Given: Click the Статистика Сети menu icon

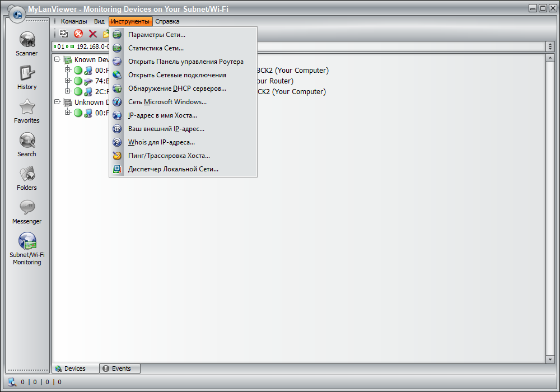Looking at the screenshot, I should [x=117, y=48].
